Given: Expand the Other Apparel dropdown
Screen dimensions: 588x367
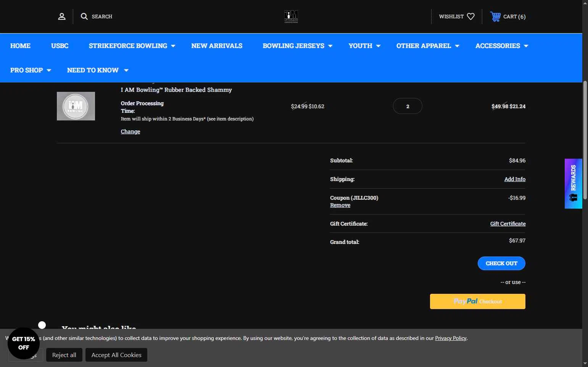Looking at the screenshot, I should coord(457,46).
